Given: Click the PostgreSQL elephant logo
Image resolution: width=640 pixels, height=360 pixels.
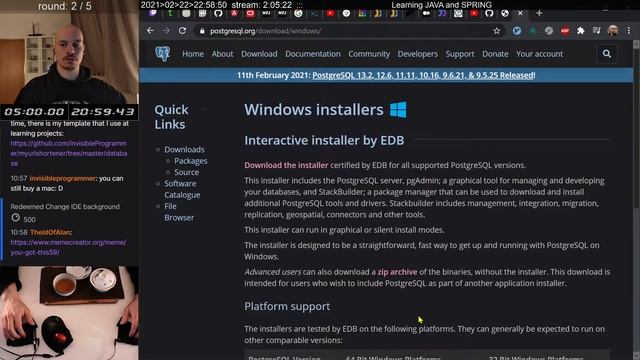Looking at the screenshot, I should pyautogui.click(x=162, y=54).
